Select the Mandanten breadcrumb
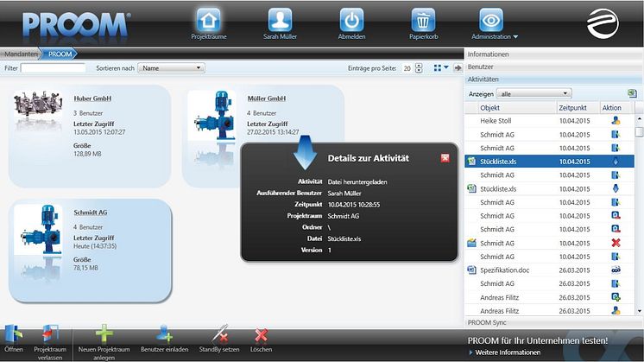The height and width of the screenshot is (362, 644). point(21,54)
